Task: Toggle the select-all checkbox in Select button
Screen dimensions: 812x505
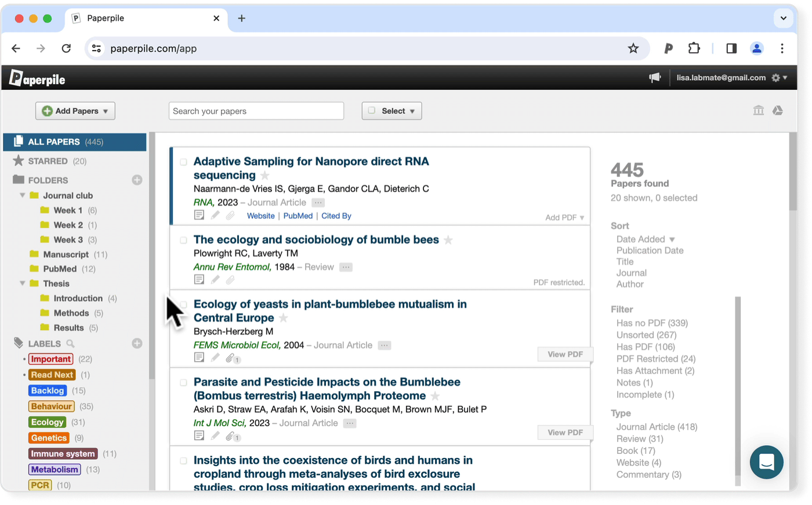Action: pos(372,111)
